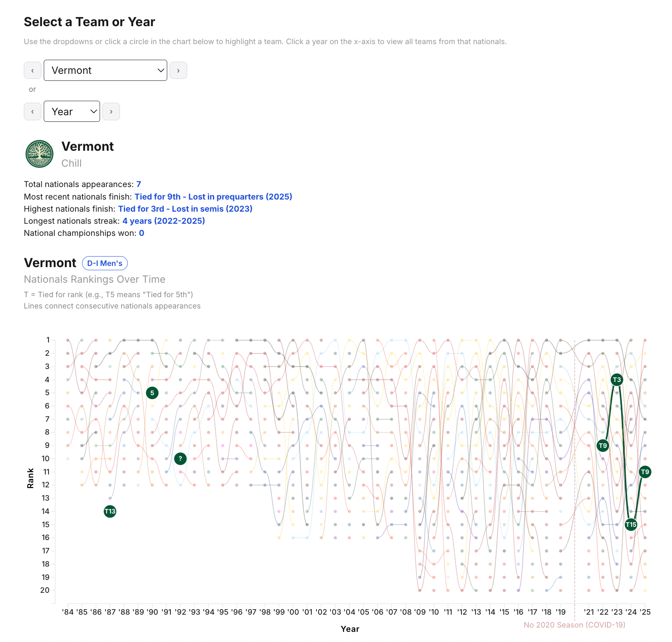Click Vermont's rank 5 circle for 1990

152,393
